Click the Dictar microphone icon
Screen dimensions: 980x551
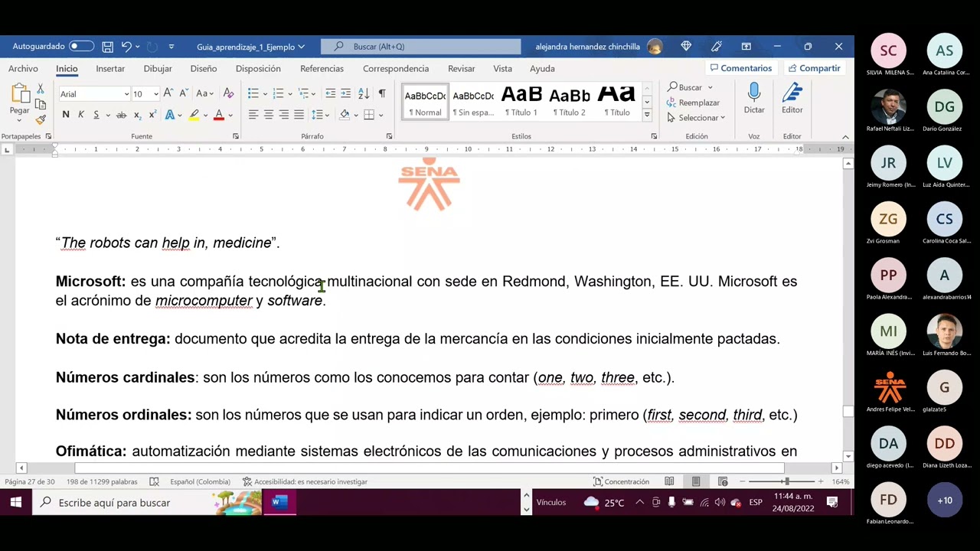(754, 93)
